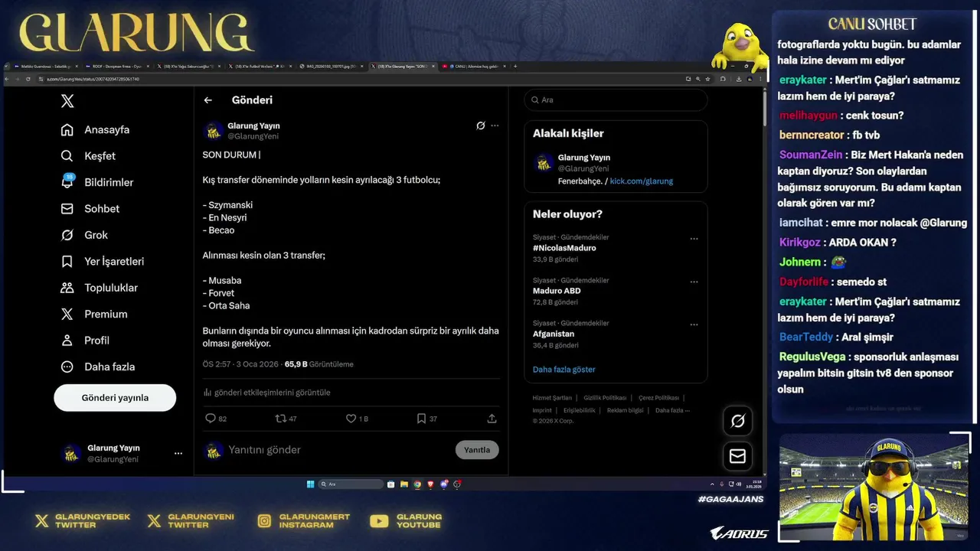Open Chrome taskbar icon
Screen dimensions: 980x551
pos(417,484)
